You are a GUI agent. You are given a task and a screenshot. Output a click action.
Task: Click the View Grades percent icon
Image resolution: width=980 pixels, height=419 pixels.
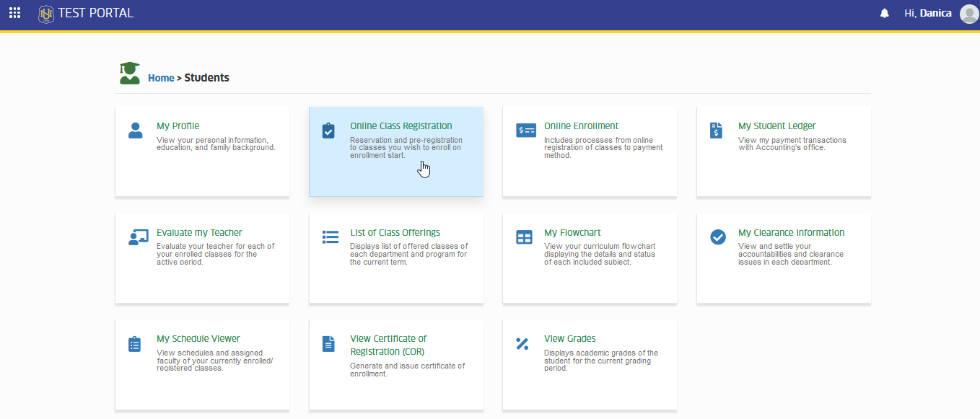click(x=522, y=343)
